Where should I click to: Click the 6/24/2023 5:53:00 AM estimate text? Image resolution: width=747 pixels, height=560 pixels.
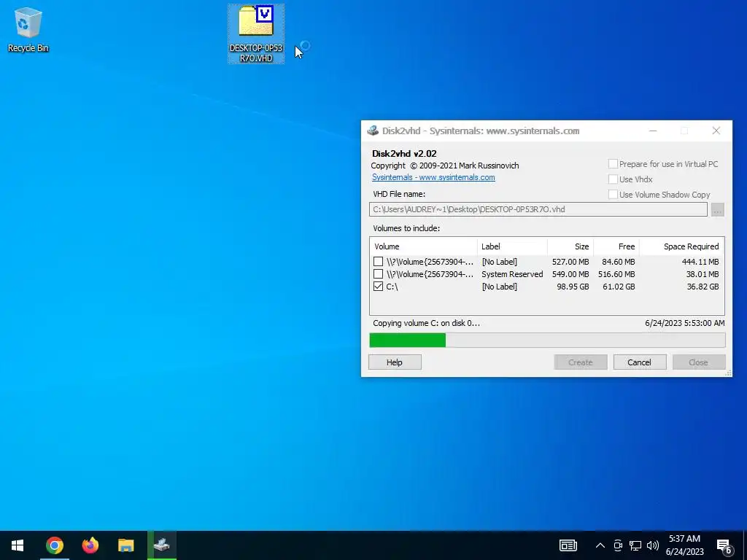(x=684, y=323)
